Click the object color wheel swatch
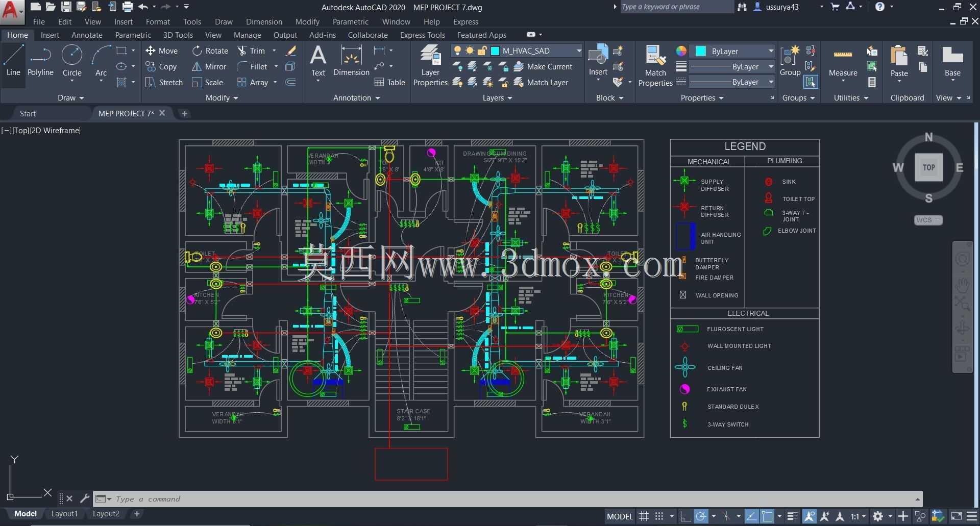Screen dimensions: 980x526 681,51
